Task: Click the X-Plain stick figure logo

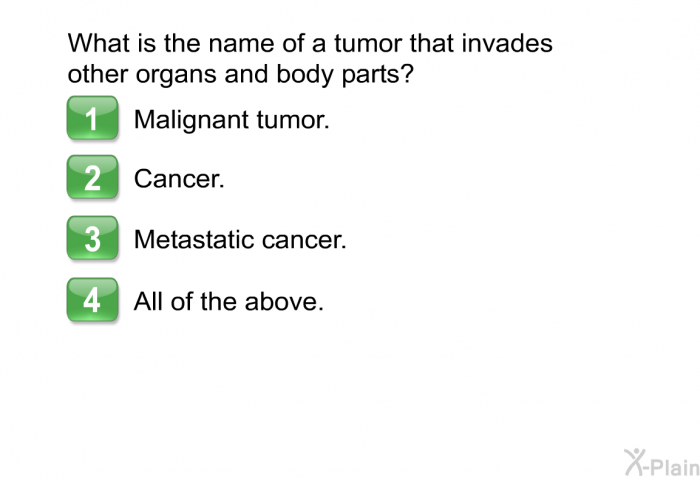Action: click(x=635, y=462)
